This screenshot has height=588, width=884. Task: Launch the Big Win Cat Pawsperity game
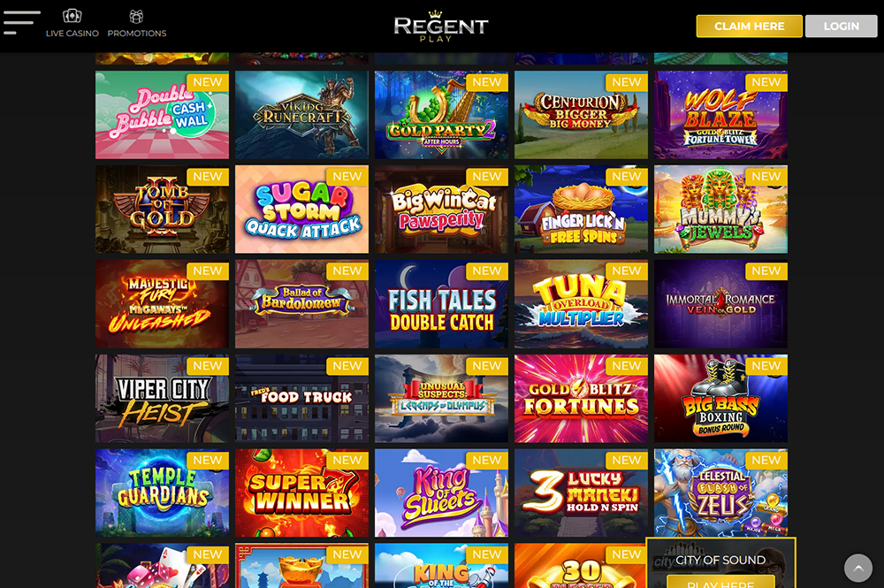pos(441,210)
